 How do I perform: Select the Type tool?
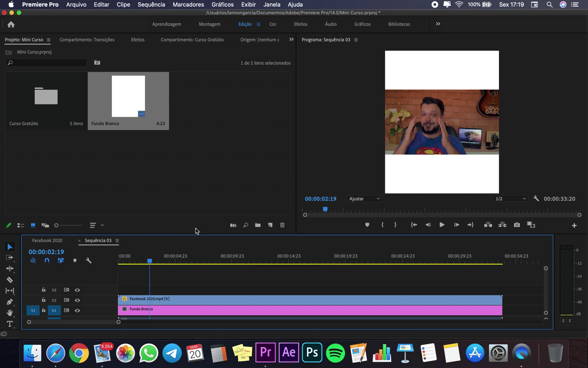click(10, 324)
